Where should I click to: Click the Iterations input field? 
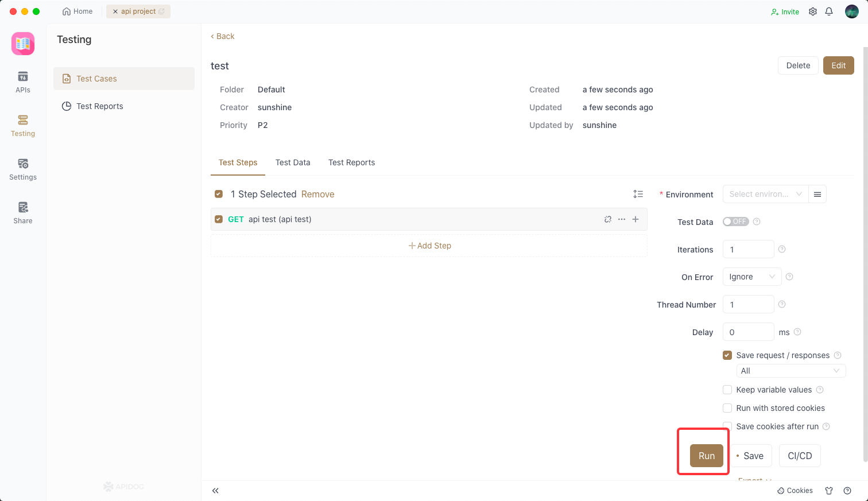coord(749,249)
